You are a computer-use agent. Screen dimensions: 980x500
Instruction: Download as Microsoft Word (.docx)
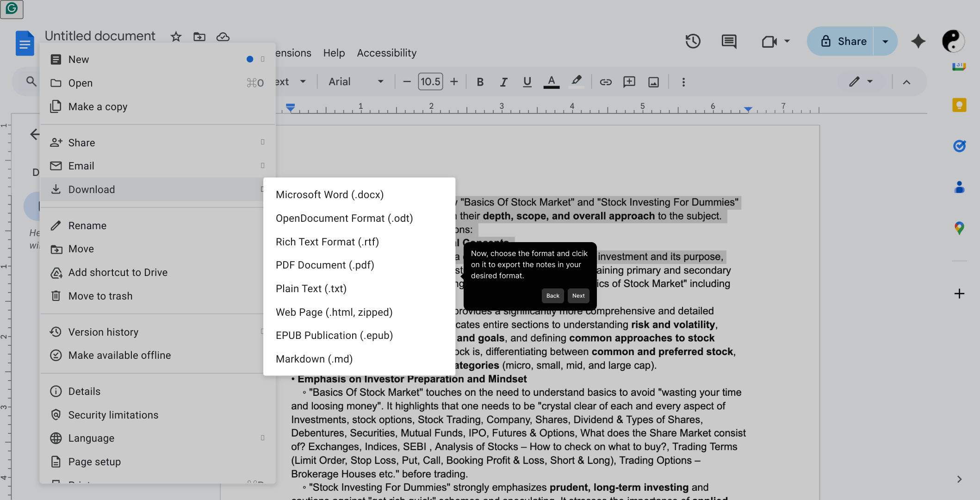point(359,194)
